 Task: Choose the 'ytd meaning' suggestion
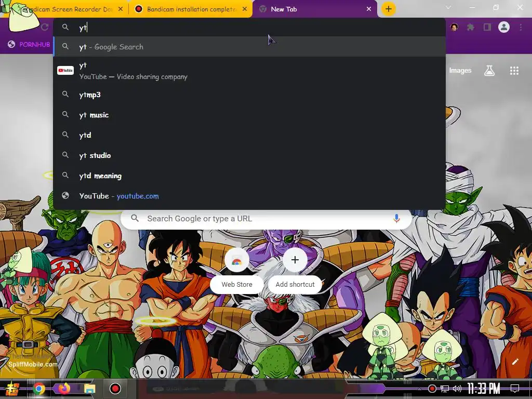[x=249, y=176]
